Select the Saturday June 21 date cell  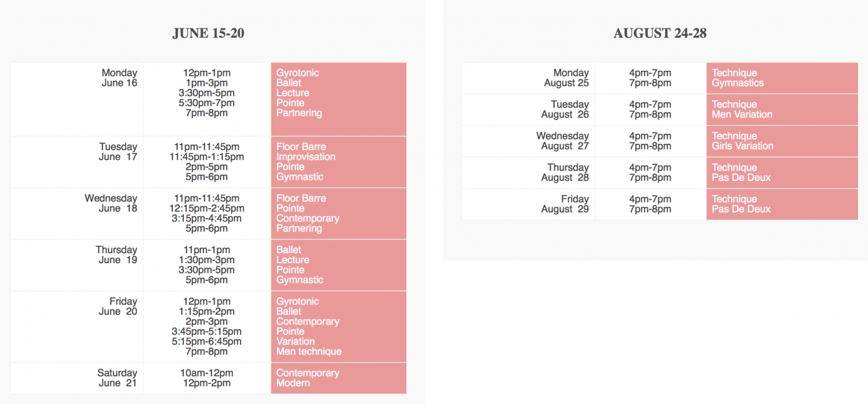(77, 378)
